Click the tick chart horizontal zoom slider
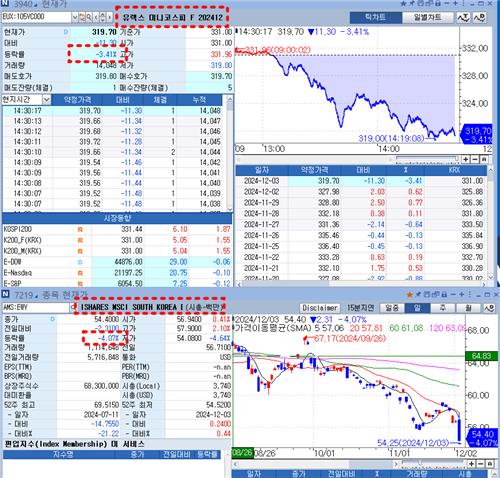500x478 pixels. coord(428,159)
